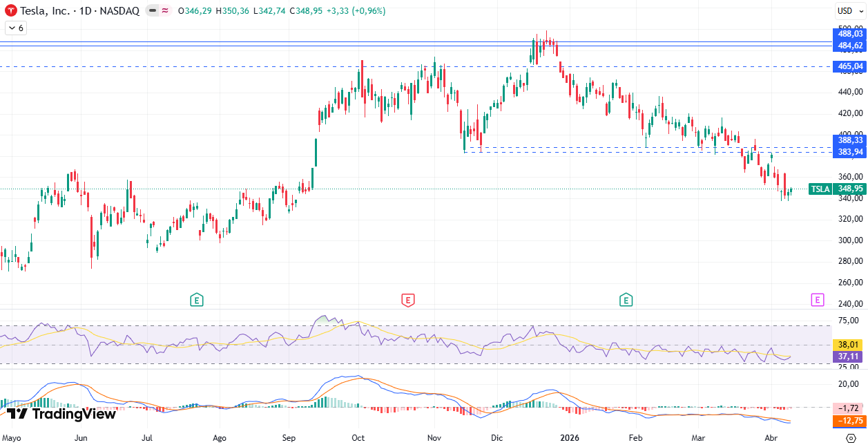Viewport: 868px width, 447px height.
Task: Click the purple RSI value label 37,11
Action: [849, 356]
